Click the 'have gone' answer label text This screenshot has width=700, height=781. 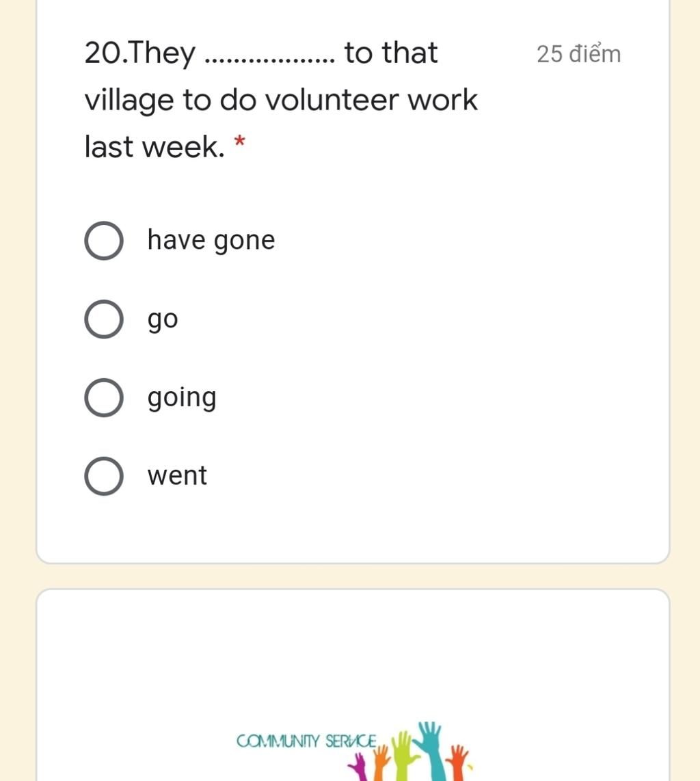point(211,241)
